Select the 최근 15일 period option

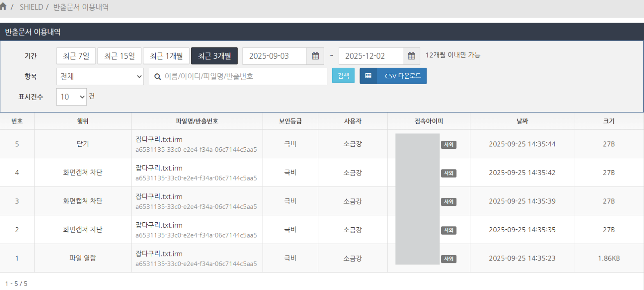tap(119, 56)
